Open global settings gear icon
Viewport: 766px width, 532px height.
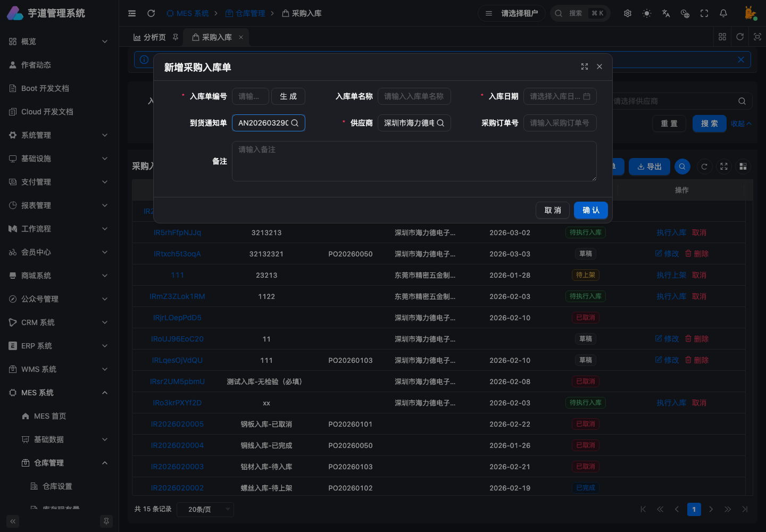628,13
